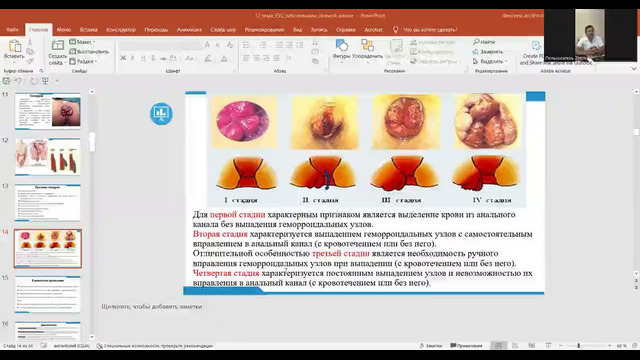
Task: Click the Numbered list icon
Action: [x=263, y=45]
